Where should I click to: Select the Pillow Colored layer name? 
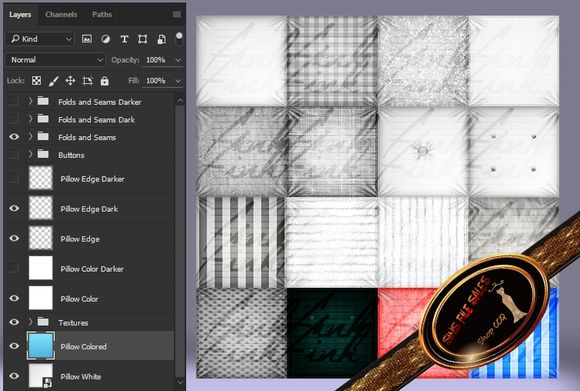point(84,347)
